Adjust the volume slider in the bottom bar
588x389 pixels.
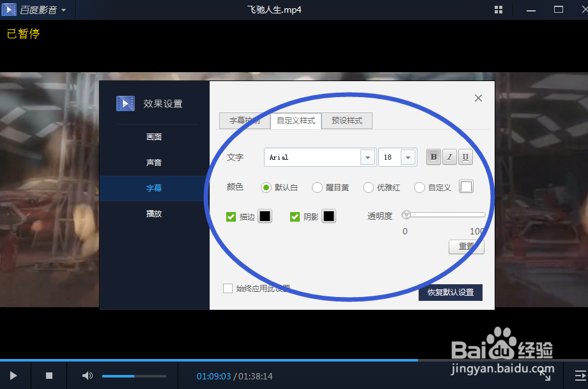pos(134,376)
